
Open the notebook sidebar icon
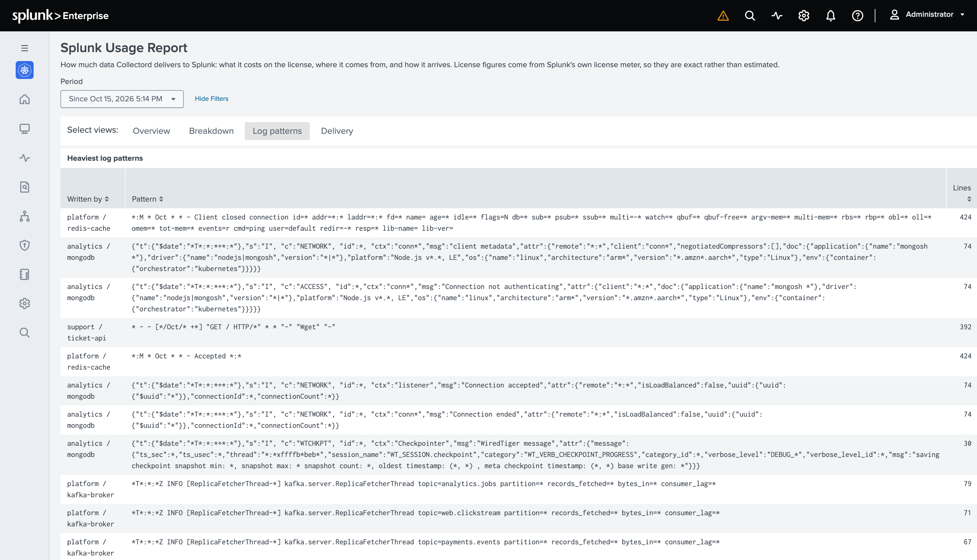click(x=25, y=274)
